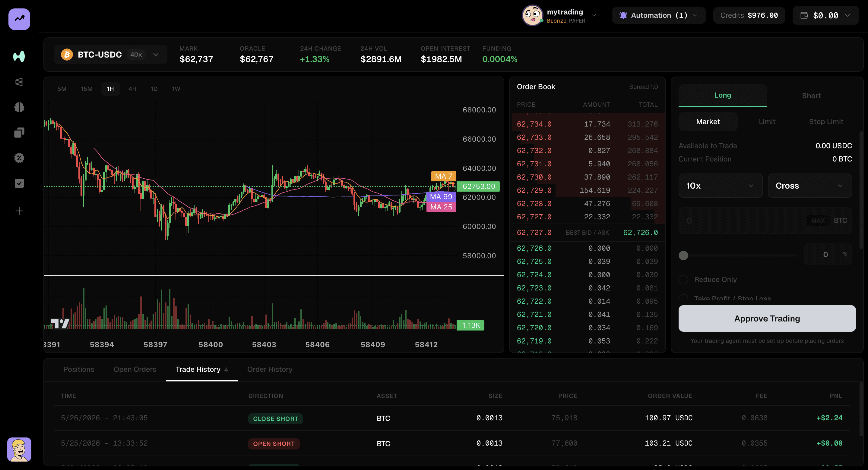Click the position size percentage slider handle
The height and width of the screenshot is (470, 868).
tap(683, 255)
